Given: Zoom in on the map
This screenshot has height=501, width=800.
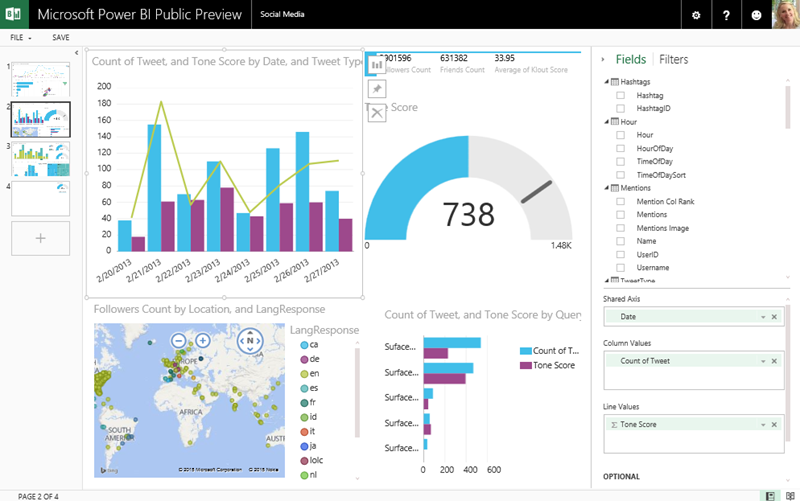Looking at the screenshot, I should (203, 340).
